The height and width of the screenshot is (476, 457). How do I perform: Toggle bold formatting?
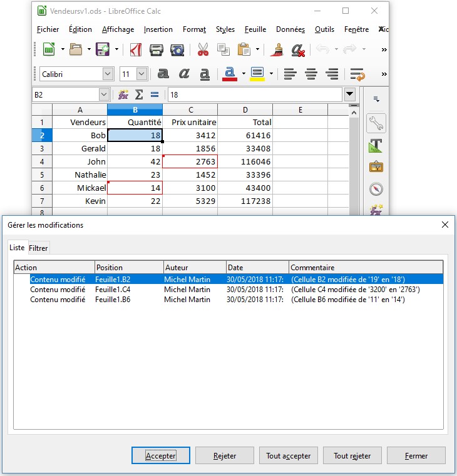(x=163, y=74)
